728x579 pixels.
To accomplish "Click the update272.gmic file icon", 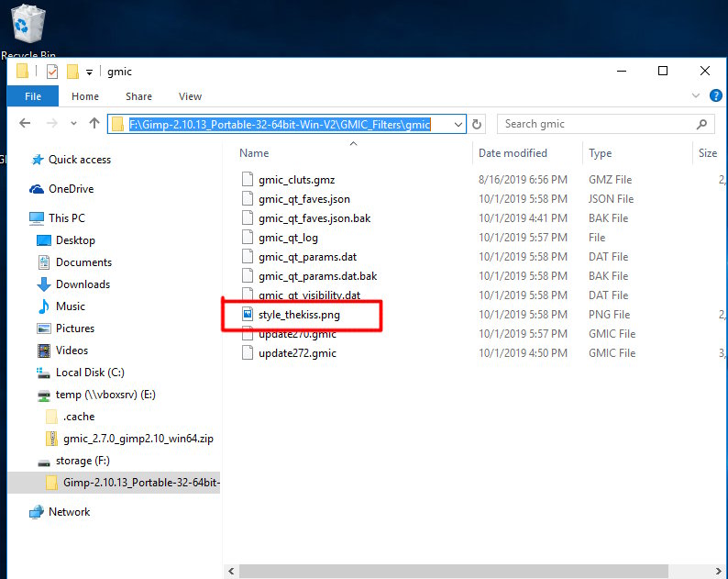I will tap(248, 352).
